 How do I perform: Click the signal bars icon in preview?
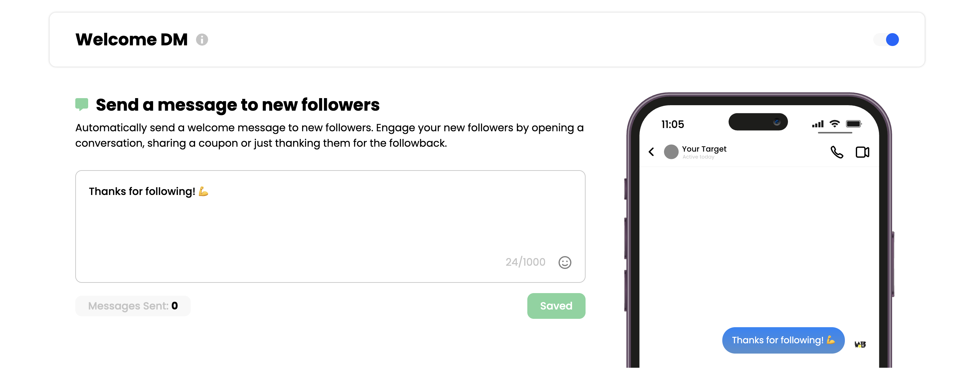[818, 124]
